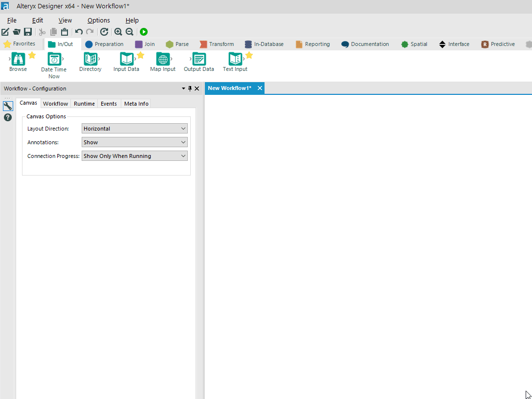This screenshot has width=532, height=399.
Task: Open the Annotations dropdown
Action: tap(134, 142)
